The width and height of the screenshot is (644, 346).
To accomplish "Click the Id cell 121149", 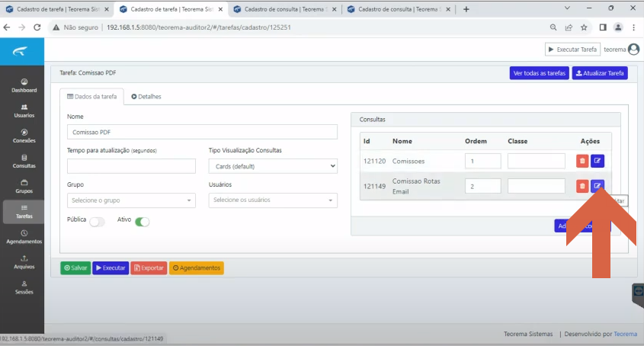I will click(374, 186).
